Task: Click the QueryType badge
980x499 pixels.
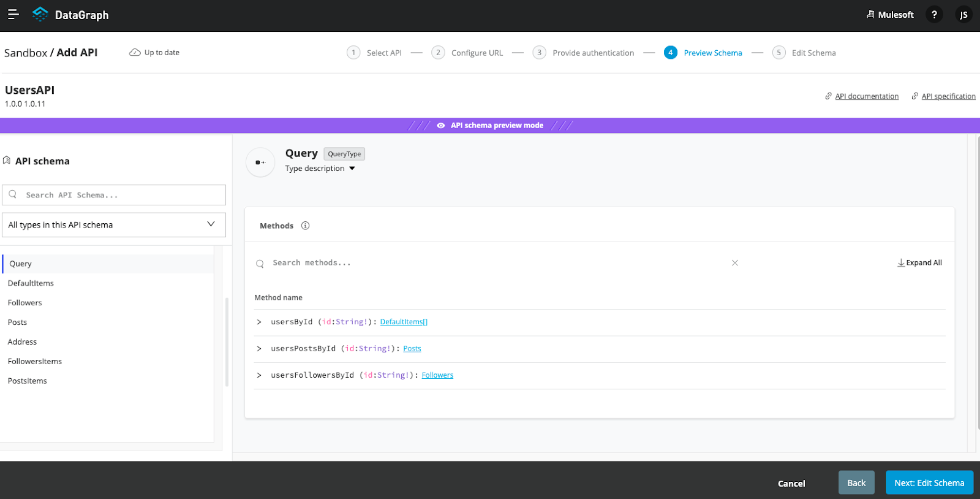Action: 344,154
